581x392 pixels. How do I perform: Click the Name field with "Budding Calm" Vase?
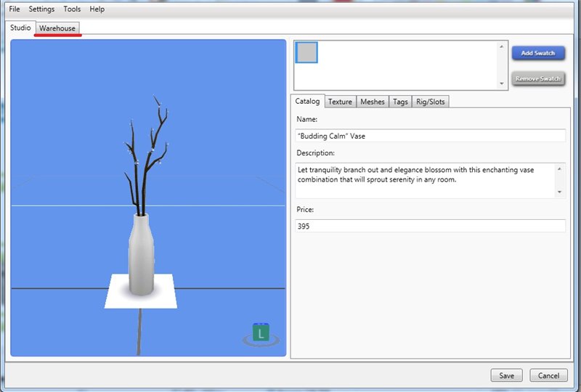point(430,136)
